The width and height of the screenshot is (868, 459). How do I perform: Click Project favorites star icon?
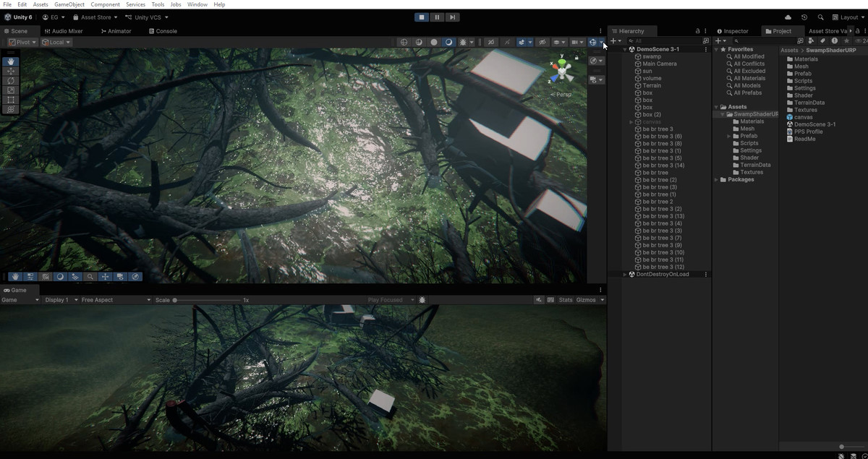point(846,41)
